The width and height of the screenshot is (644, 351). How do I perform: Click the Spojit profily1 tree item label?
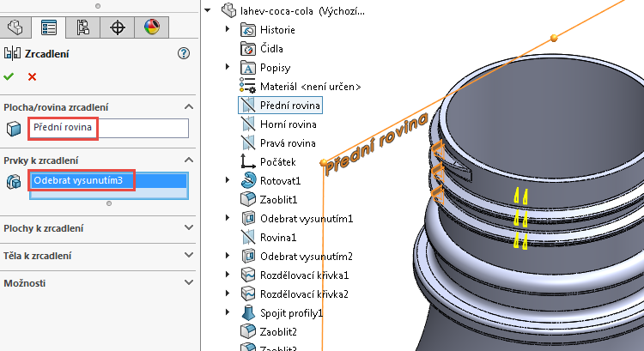point(292,313)
